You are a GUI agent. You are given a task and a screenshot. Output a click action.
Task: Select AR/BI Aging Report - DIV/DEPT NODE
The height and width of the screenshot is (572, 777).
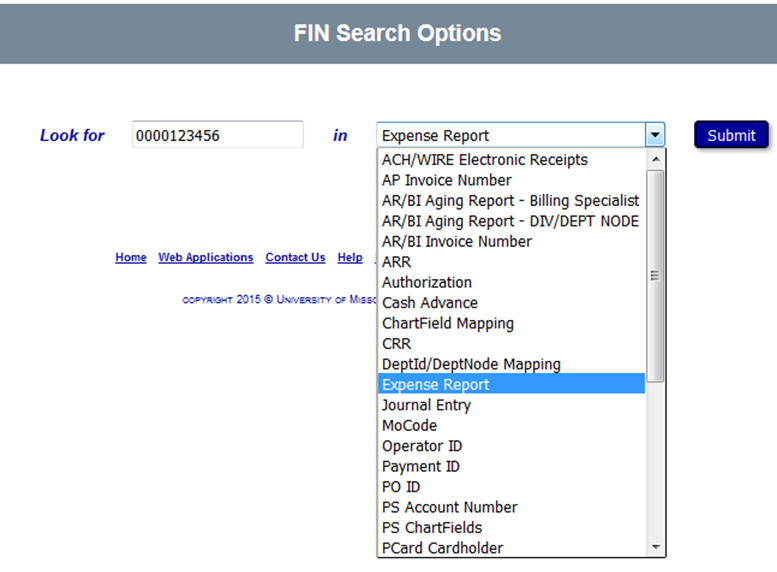tap(511, 221)
